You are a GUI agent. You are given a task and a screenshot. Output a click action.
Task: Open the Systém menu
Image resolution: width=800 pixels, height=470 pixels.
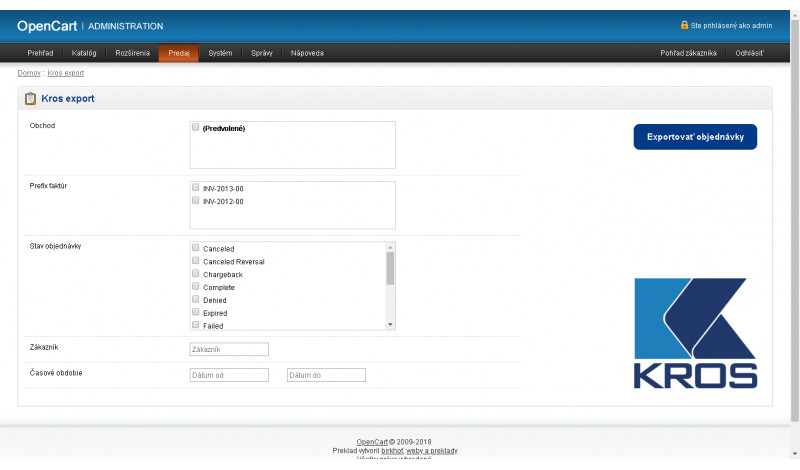tap(220, 53)
